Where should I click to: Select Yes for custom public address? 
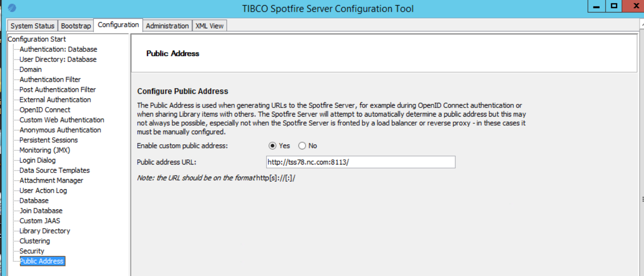[x=273, y=146]
